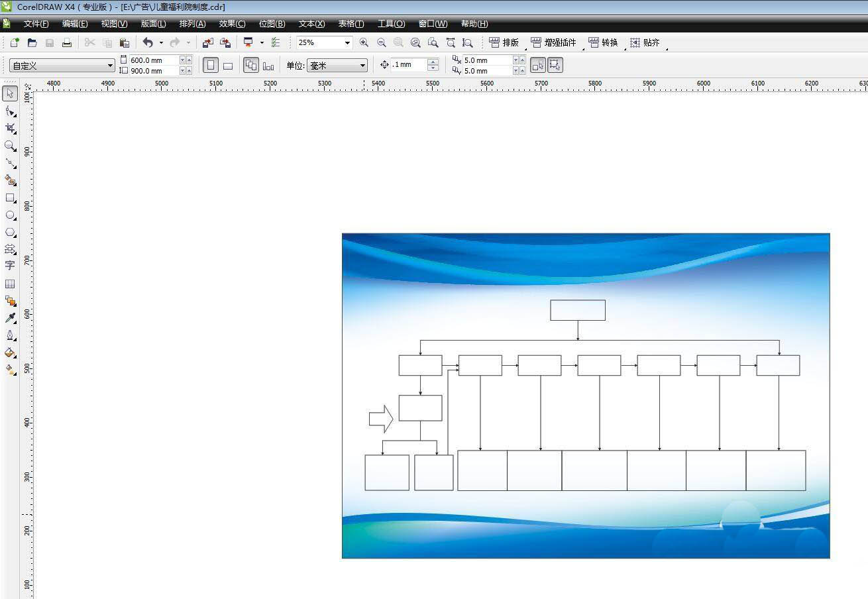Click the 排版 toolbar button
The height and width of the screenshot is (599, 868).
[504, 42]
